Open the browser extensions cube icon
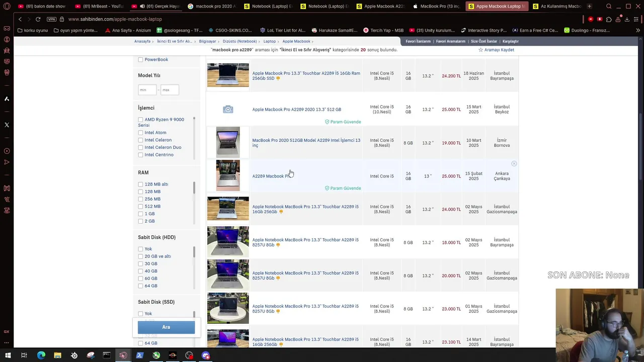The image size is (644, 362). (609, 19)
